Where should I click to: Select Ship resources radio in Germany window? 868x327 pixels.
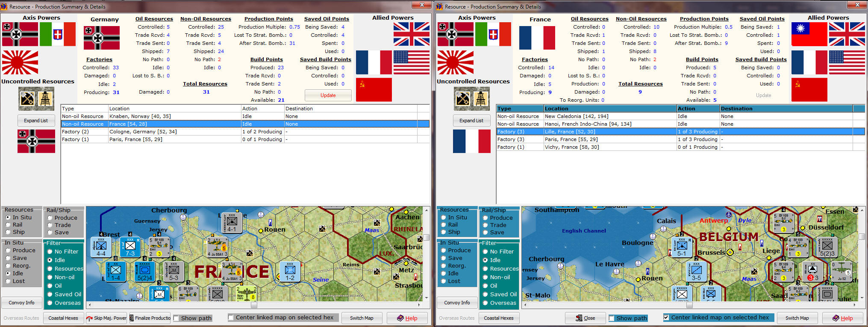[x=8, y=232]
